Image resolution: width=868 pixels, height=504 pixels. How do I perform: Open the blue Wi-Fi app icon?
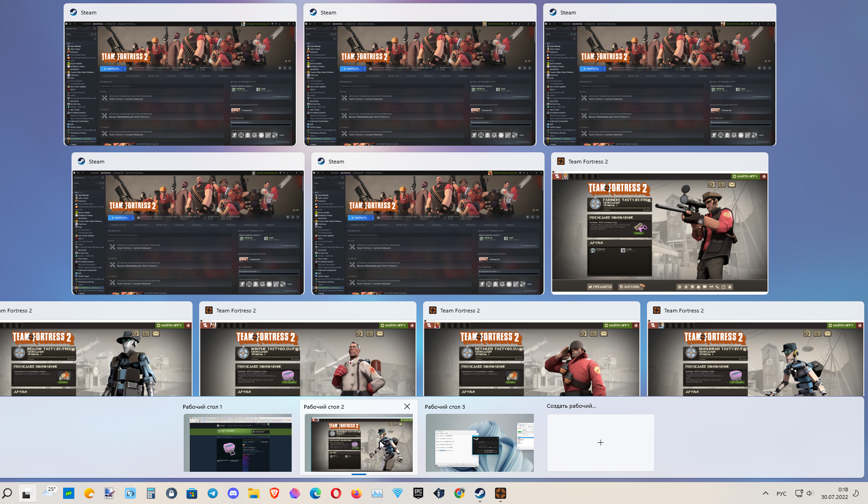(x=397, y=493)
